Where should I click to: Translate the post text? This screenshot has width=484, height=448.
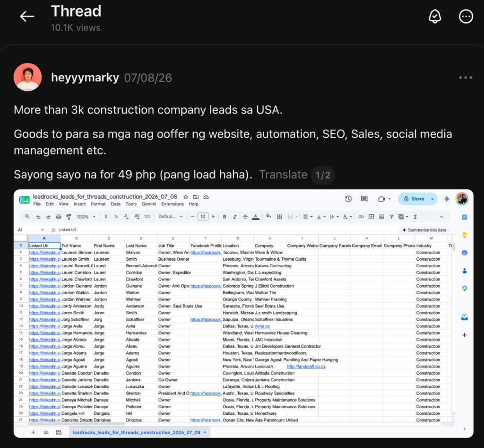[283, 175]
